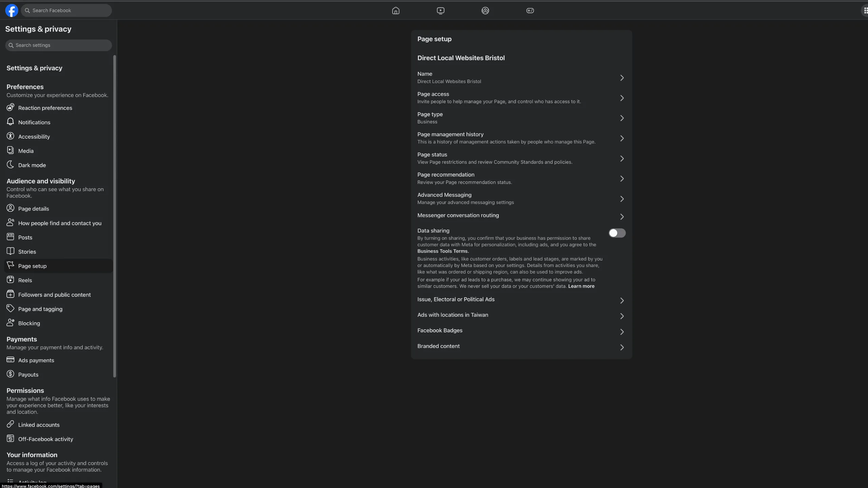Expand the Page type chevron

(622, 118)
